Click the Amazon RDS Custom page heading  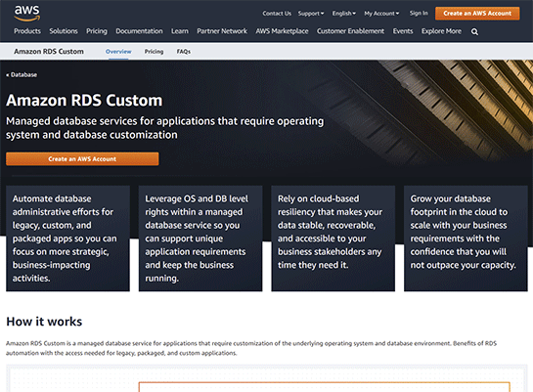pyautogui.click(x=84, y=101)
